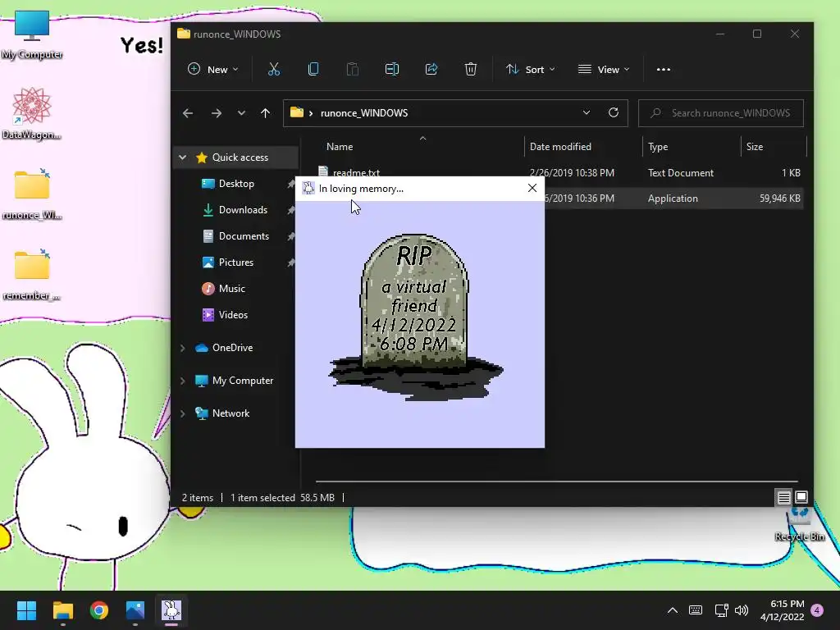Open the New dropdown menu

tap(212, 69)
